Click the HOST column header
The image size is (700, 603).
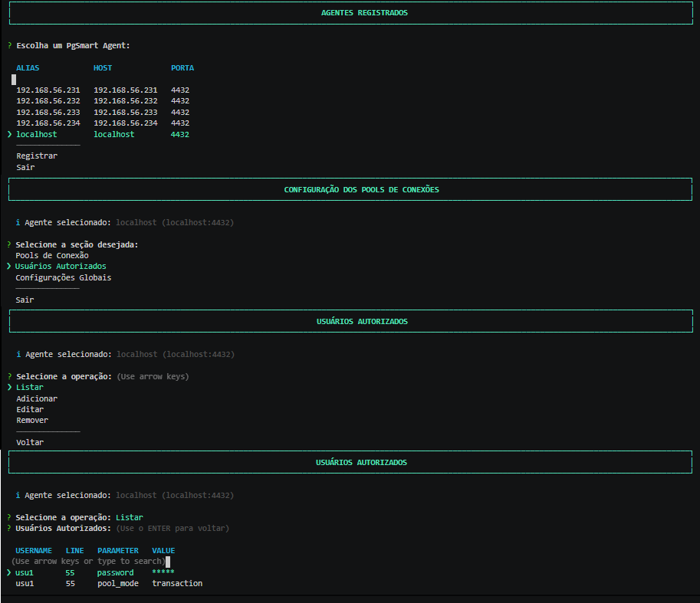103,67
